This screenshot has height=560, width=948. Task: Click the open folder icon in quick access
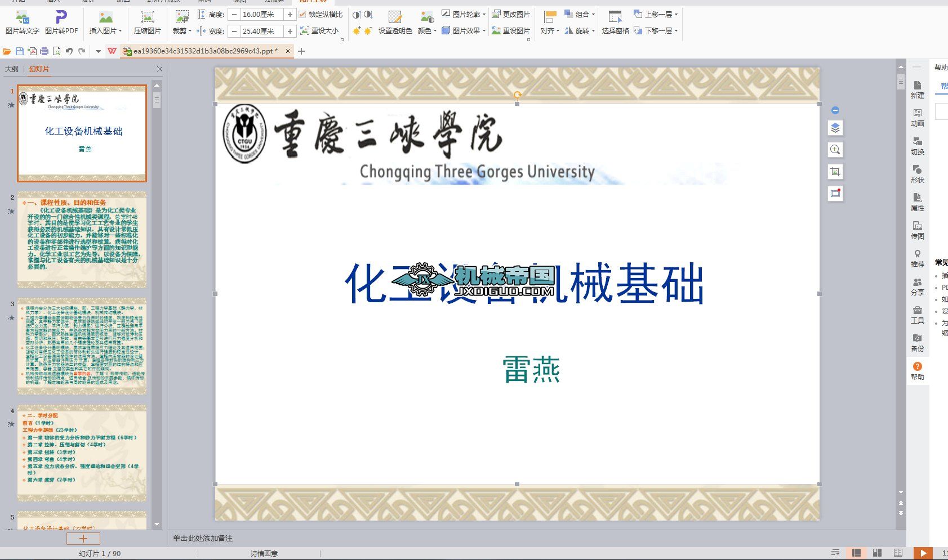click(7, 51)
